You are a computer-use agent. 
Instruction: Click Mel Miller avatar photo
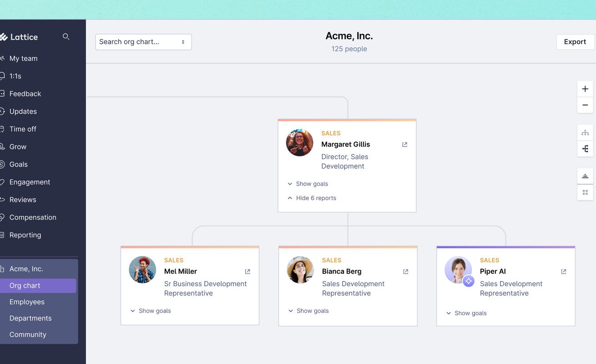(x=142, y=269)
